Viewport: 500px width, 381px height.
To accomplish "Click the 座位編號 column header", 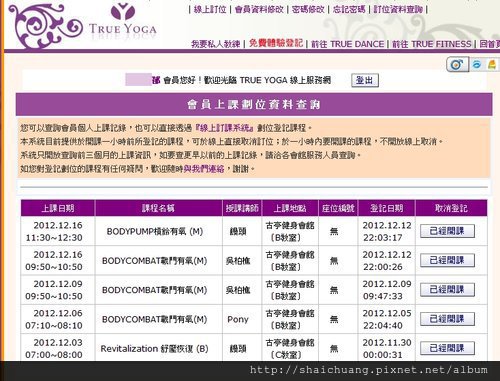I will (x=338, y=208).
